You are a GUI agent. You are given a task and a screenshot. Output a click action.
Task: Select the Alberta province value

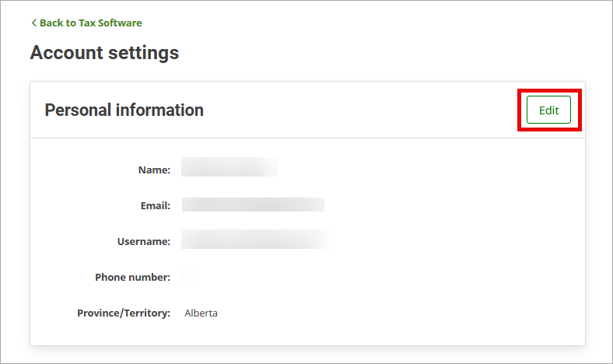201,313
